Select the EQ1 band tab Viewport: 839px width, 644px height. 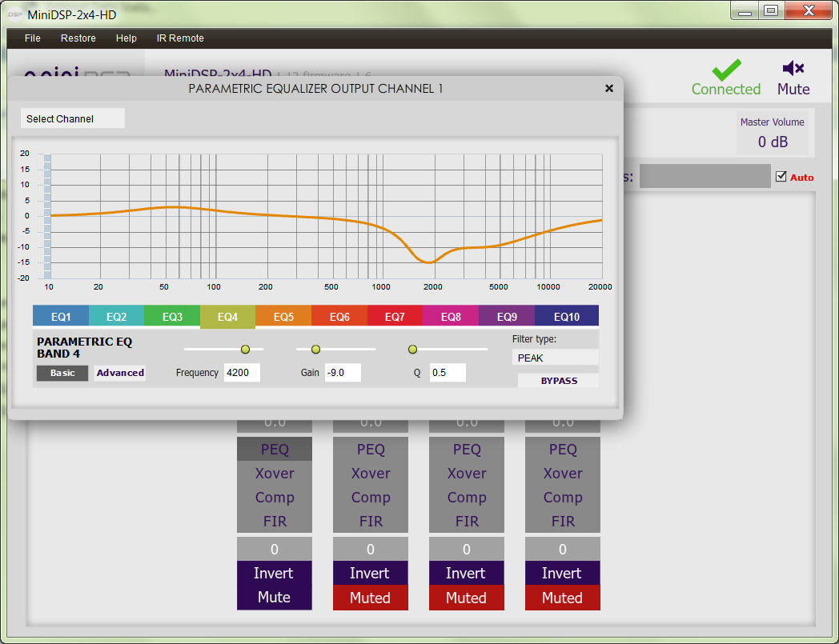[61, 317]
